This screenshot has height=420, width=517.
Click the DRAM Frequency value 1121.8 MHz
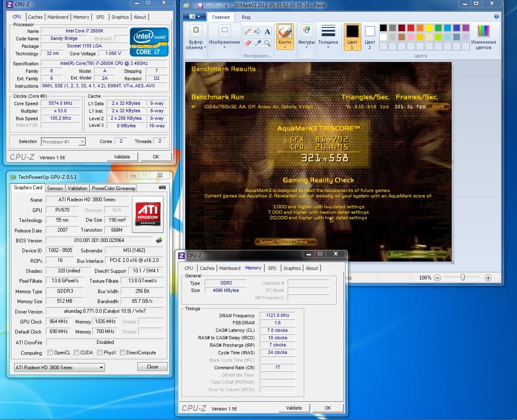[277, 316]
